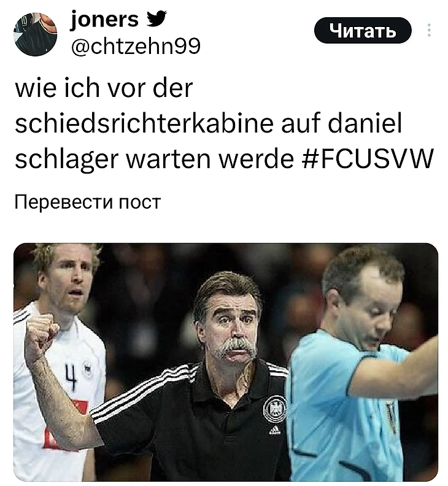Open the joners profile avatar
This screenshot has width=448, height=486.
click(36, 34)
